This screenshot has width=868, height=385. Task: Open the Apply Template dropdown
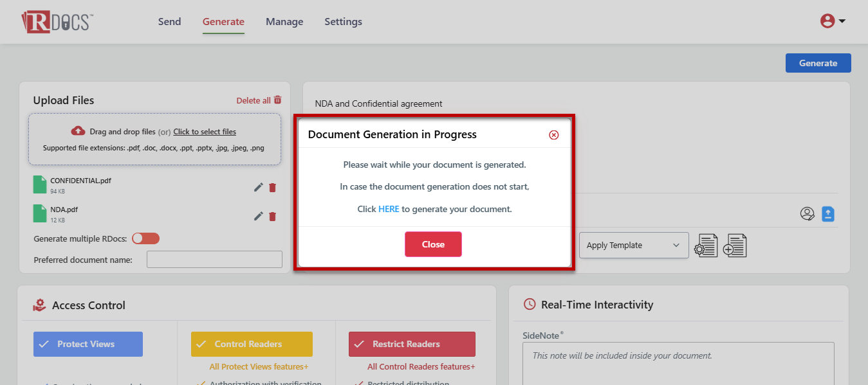coord(633,246)
